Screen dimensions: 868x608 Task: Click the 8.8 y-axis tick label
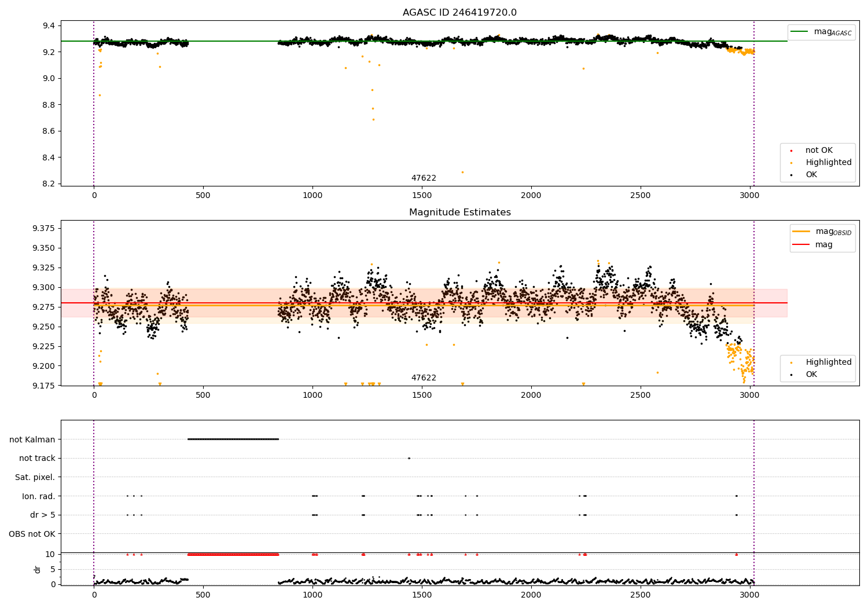pos(48,105)
